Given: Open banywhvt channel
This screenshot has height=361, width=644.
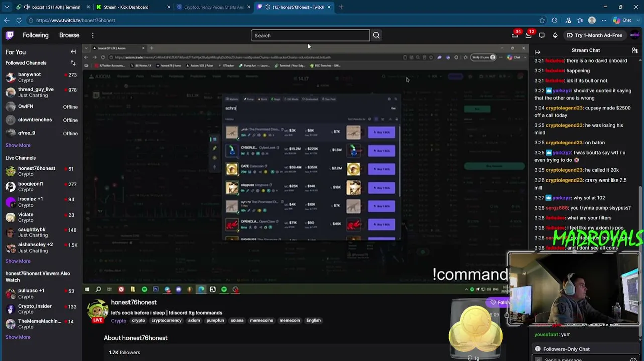Looking at the screenshot, I should point(41,77).
